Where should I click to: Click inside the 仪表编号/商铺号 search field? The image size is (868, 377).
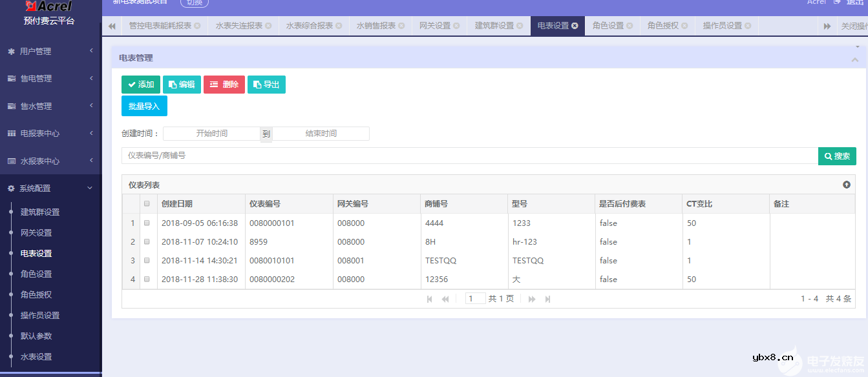388,156
